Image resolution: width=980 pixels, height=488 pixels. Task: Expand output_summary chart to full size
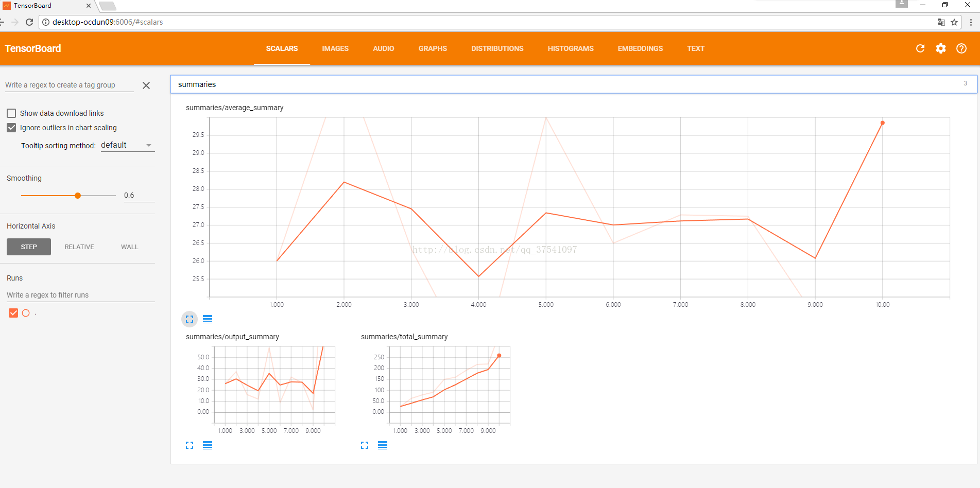click(190, 445)
